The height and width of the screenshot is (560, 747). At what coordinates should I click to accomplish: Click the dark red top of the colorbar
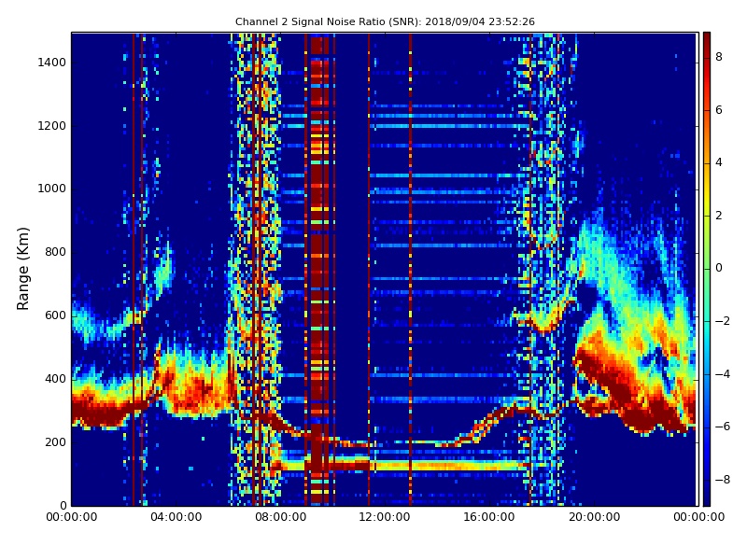click(707, 39)
